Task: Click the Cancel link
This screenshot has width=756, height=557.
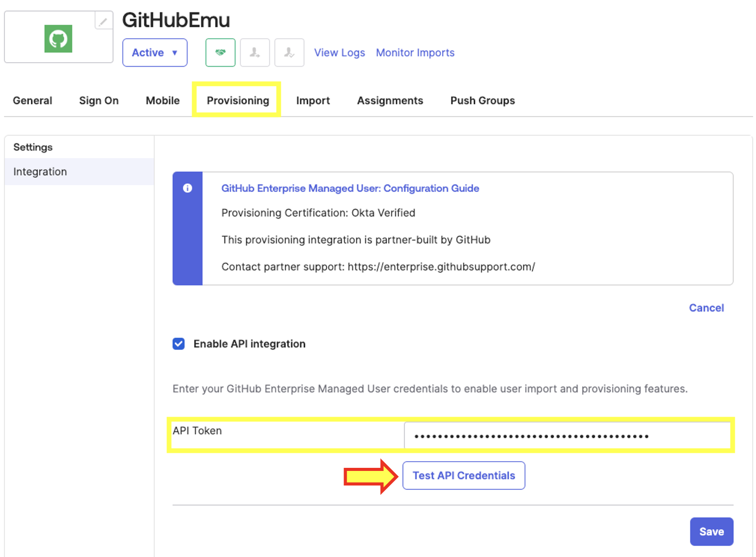Action: click(707, 308)
